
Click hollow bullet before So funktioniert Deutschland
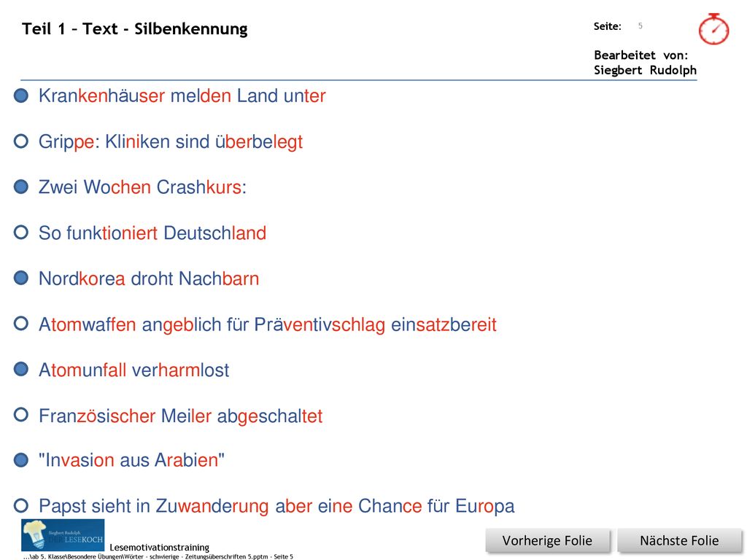[x=21, y=233]
